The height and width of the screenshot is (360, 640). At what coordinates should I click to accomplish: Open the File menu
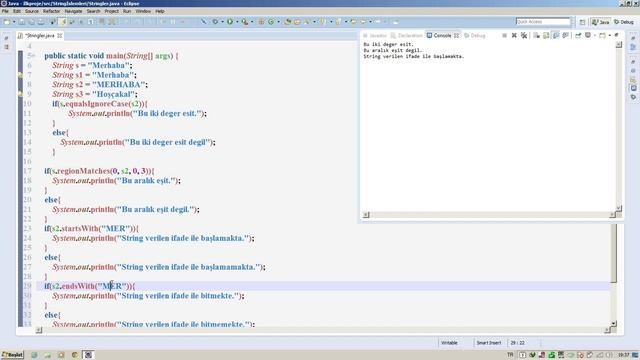click(x=5, y=11)
